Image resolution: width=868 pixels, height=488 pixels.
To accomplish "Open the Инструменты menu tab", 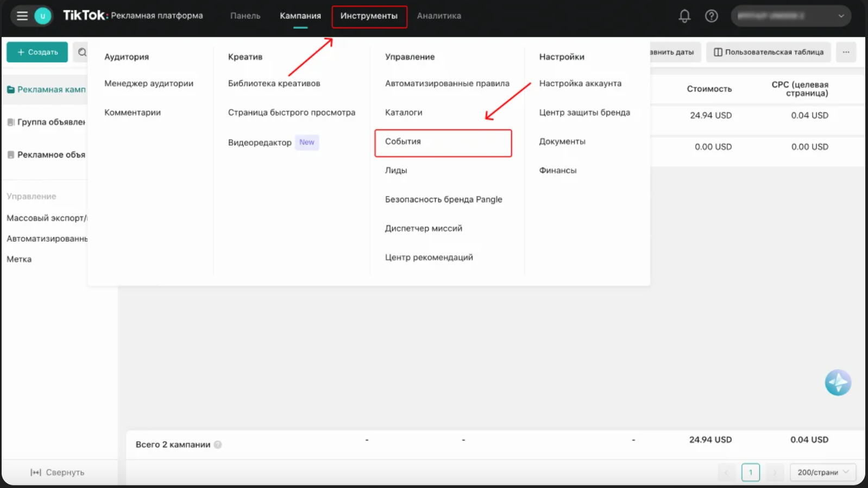I will point(369,16).
